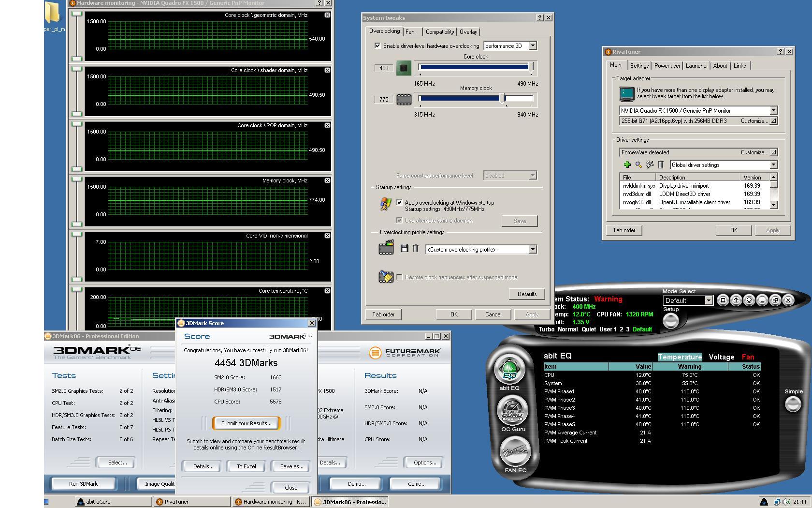The height and width of the screenshot is (508, 812).
Task: Click the Memory clock slider handle
Action: (x=503, y=99)
